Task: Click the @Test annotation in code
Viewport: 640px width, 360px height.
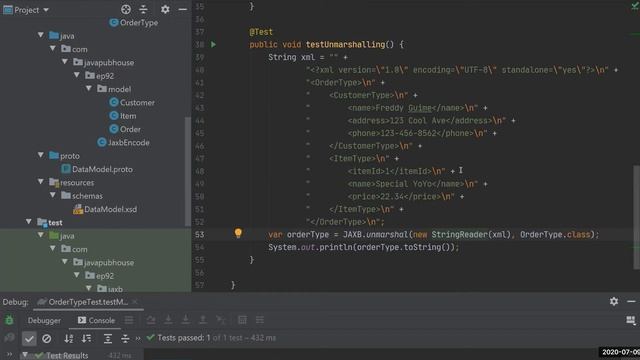Action: point(261,32)
